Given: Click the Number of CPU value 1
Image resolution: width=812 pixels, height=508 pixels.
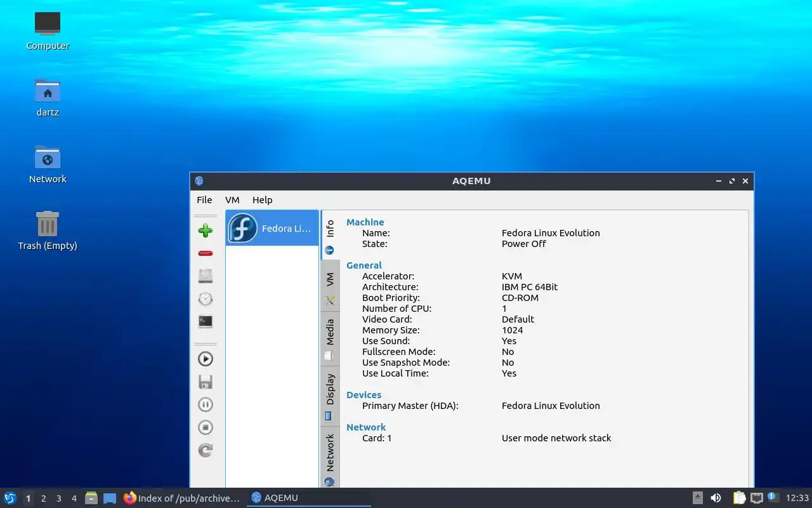Looking at the screenshot, I should 504,309.
